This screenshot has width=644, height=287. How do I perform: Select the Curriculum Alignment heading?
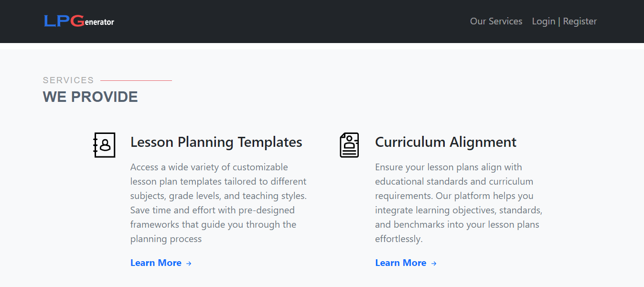446,142
